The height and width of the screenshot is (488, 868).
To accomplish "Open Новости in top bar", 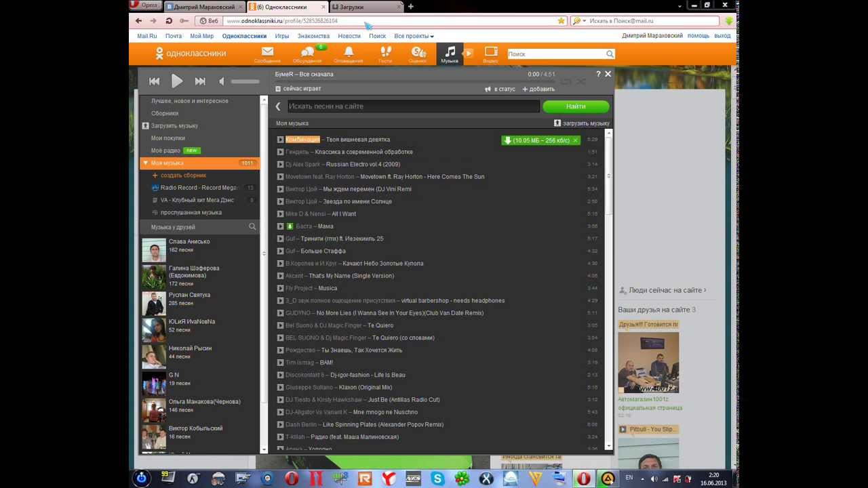I will (349, 36).
